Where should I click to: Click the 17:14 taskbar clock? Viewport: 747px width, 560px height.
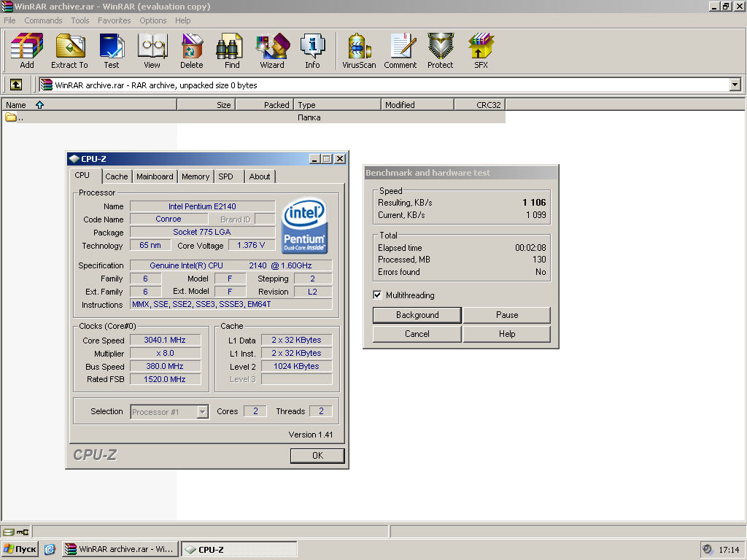[729, 550]
